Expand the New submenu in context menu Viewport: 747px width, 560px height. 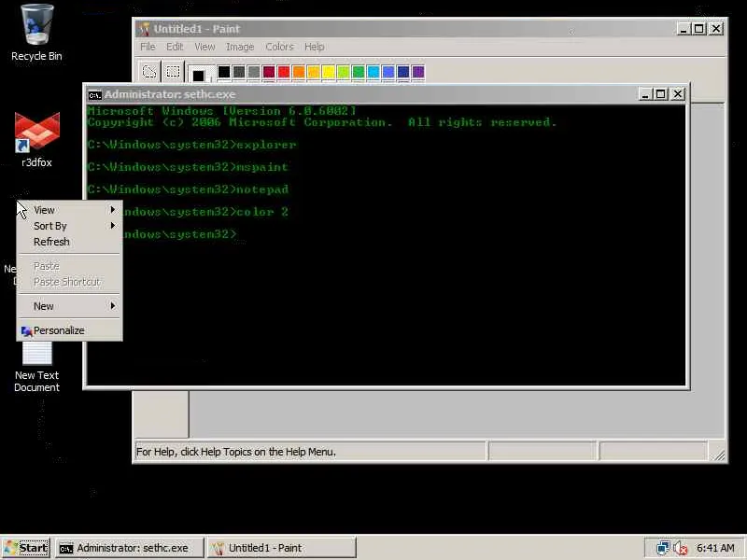pos(69,306)
